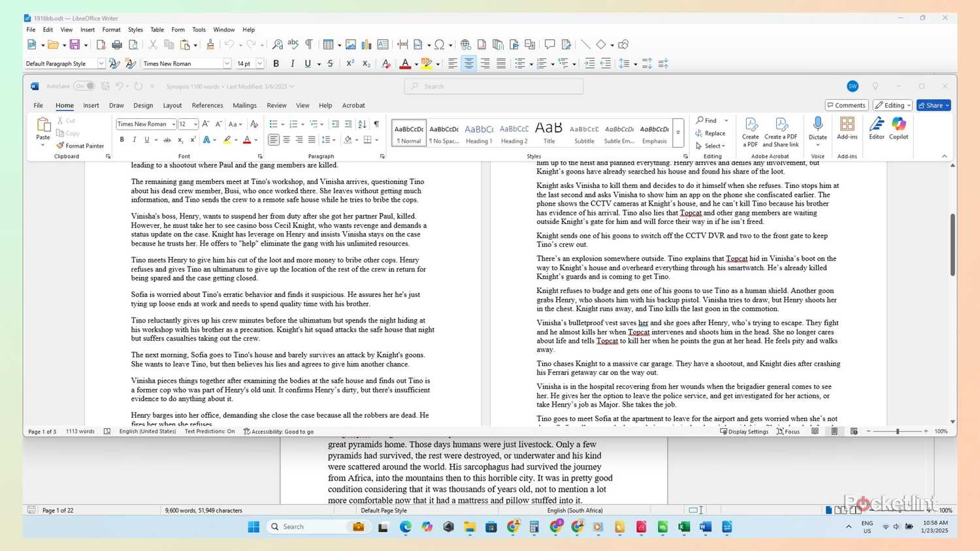Expand the font size dropdown in Word
Image resolution: width=980 pixels, height=551 pixels.
pos(195,124)
